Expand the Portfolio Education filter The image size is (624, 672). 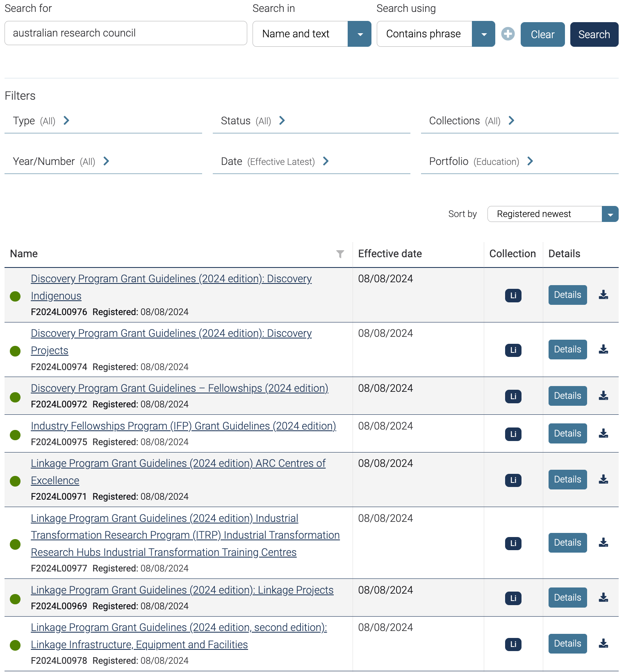(x=519, y=161)
